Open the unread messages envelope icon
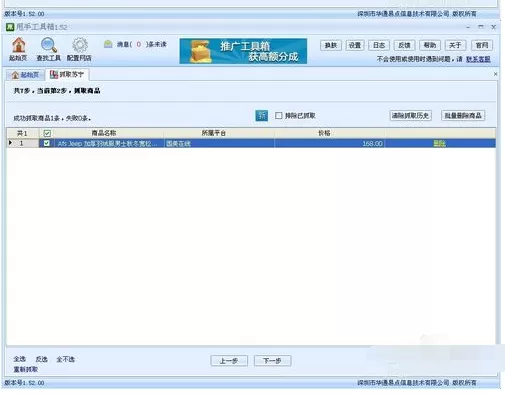This screenshot has width=505, height=395. coord(108,44)
